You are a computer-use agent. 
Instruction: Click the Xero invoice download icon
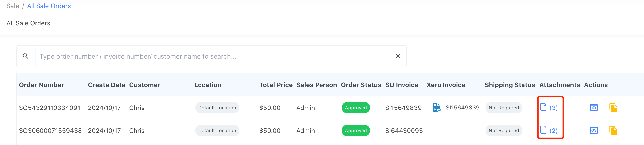click(436, 108)
